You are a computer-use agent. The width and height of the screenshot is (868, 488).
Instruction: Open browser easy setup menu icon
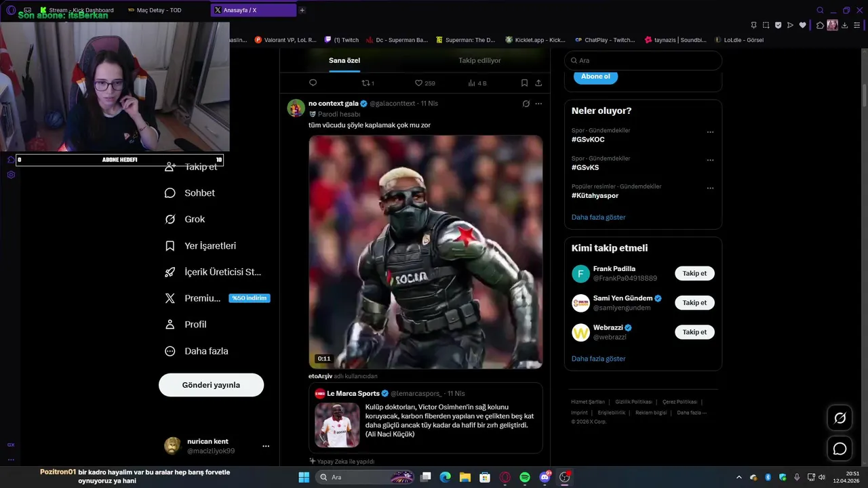point(858,25)
